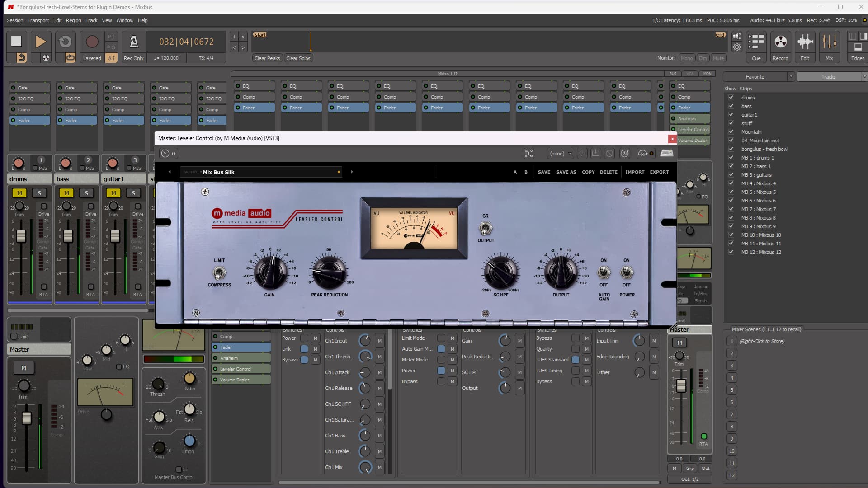Viewport: 868px width, 488px height.
Task: Click SAVE AS in the plugin preset bar
Action: 566,172
